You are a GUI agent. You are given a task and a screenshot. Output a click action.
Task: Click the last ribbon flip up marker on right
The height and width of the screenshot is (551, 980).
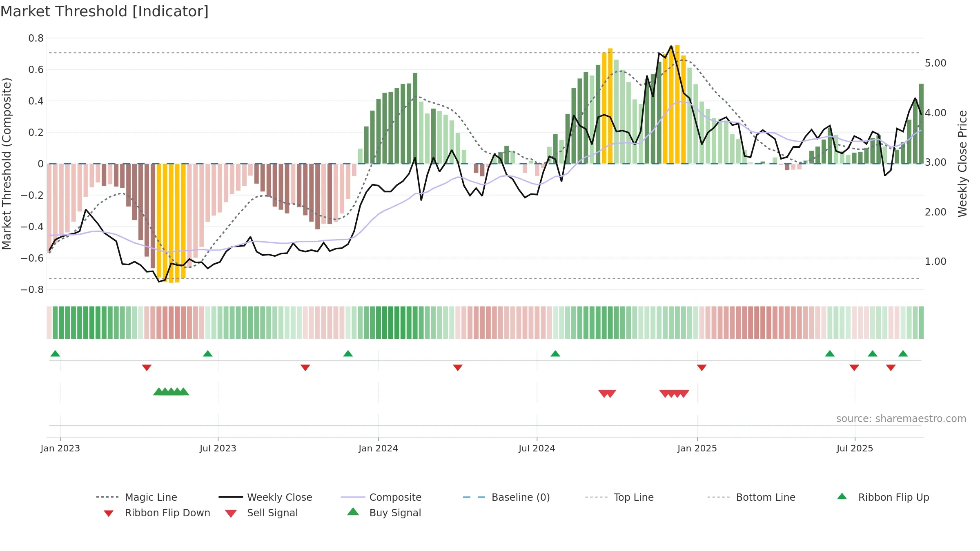[903, 353]
